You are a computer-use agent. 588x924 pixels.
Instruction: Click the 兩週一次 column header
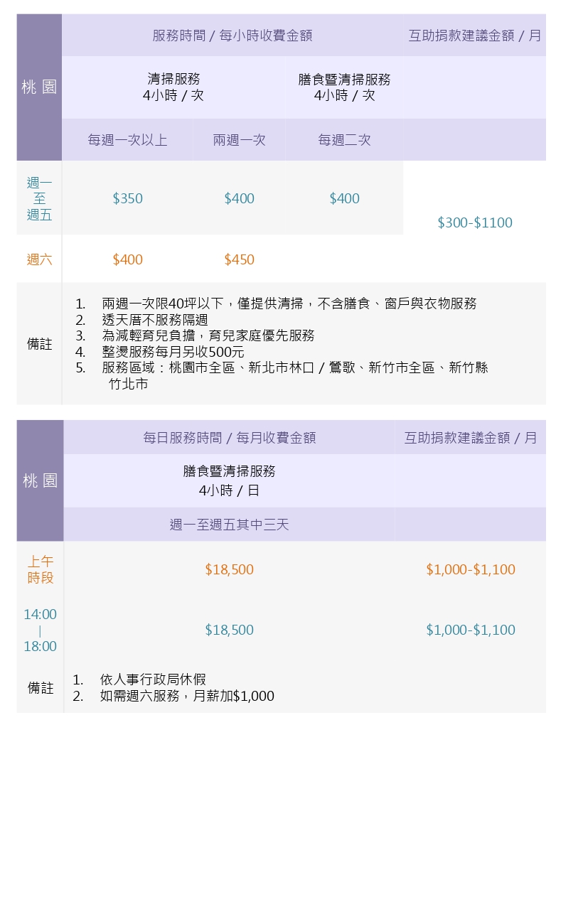tap(240, 140)
